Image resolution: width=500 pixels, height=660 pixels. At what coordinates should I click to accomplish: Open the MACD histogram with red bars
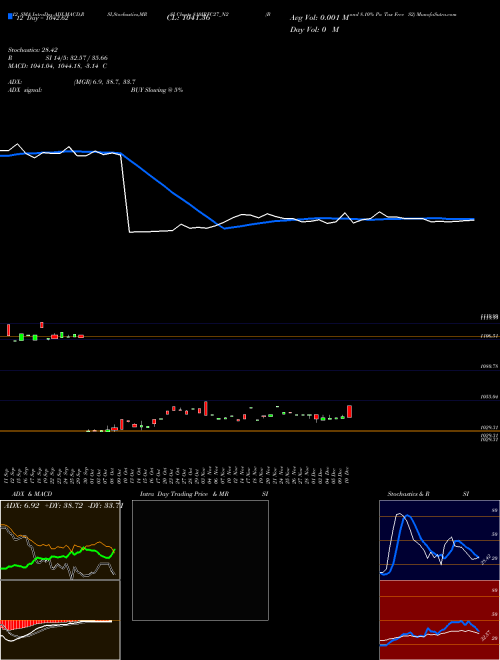(x=60, y=620)
